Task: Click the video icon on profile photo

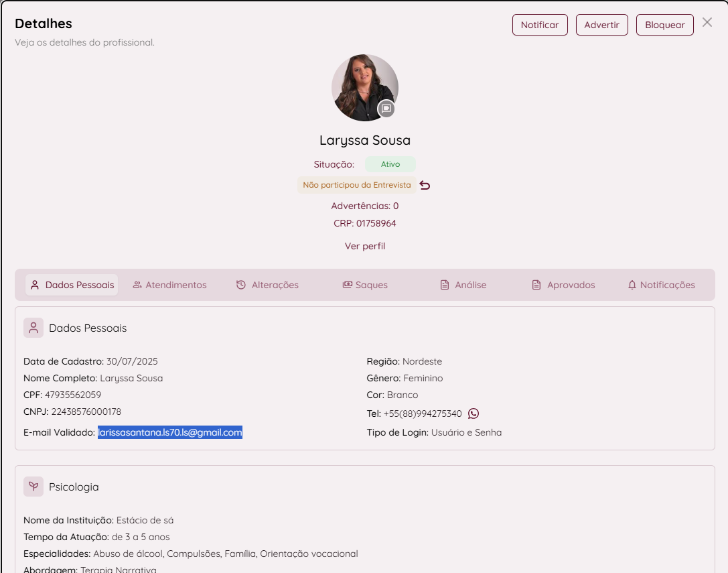Action: (x=386, y=109)
